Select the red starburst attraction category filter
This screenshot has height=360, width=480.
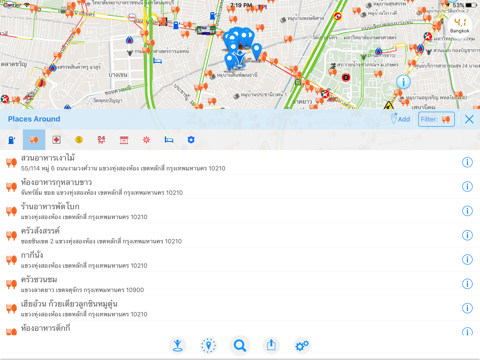146,140
